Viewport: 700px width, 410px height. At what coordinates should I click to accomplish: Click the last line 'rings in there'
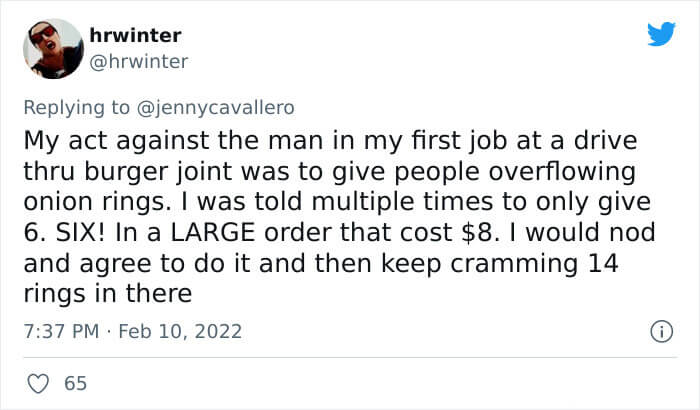[108, 294]
